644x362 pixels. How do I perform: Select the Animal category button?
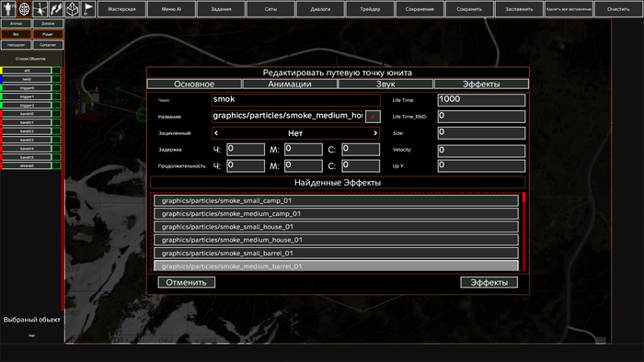click(16, 24)
